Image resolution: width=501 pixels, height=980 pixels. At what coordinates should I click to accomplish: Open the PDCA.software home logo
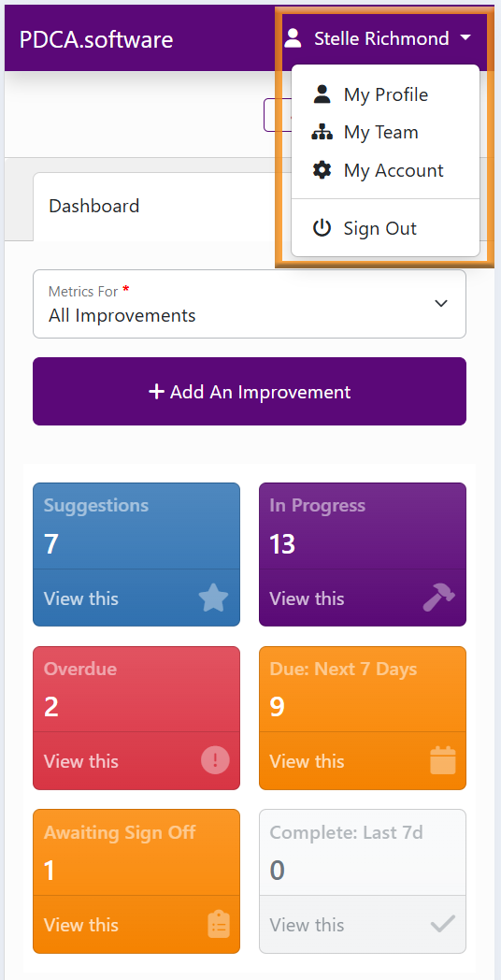(96, 39)
